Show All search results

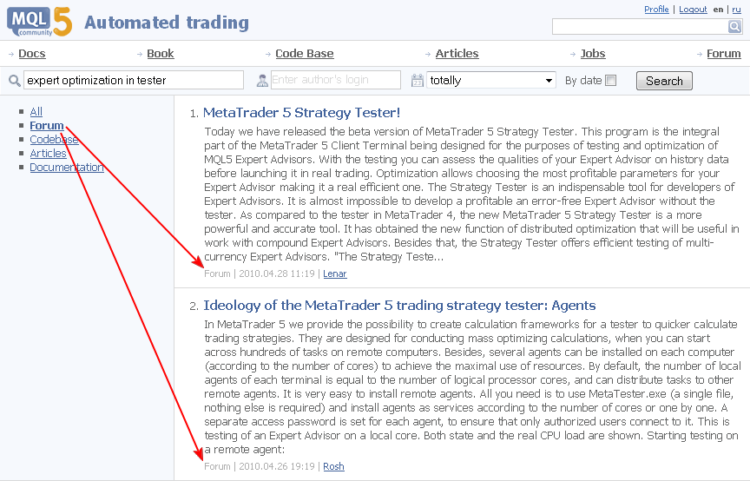point(36,111)
